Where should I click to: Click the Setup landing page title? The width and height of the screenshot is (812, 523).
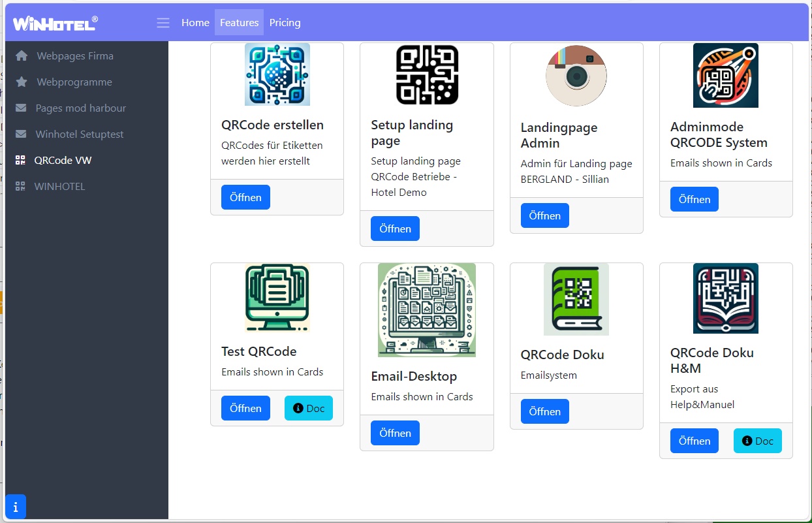pyautogui.click(x=412, y=133)
